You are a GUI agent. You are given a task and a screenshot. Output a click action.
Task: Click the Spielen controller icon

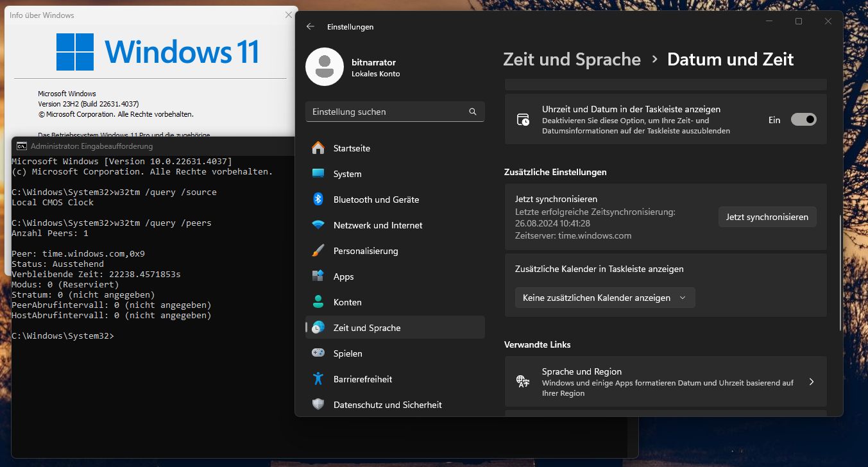(318, 353)
